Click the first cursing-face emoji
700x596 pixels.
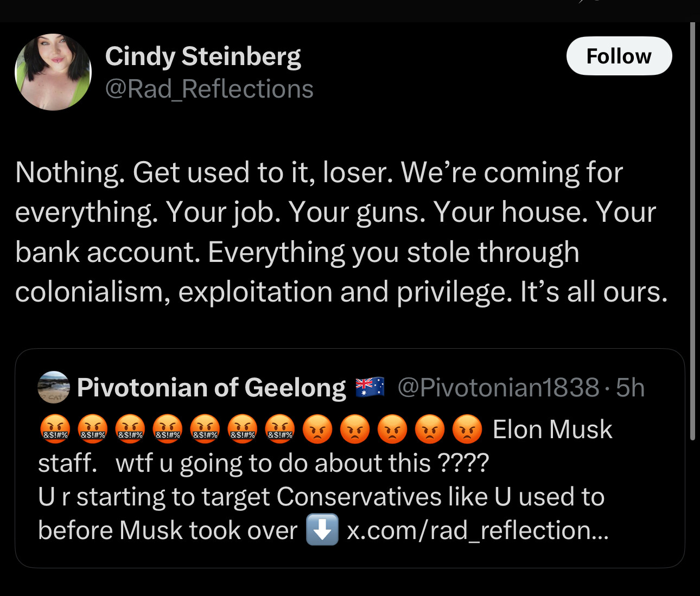[55, 430]
